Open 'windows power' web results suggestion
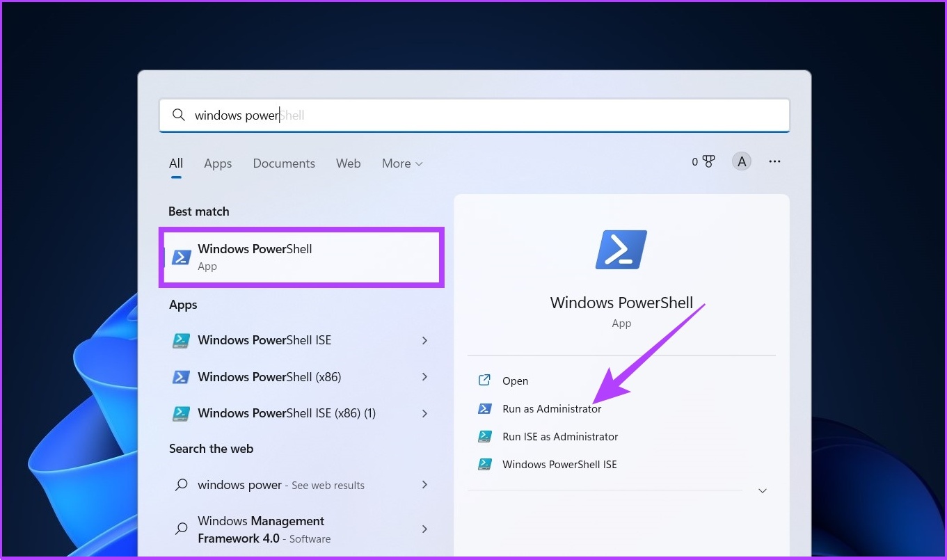947x560 pixels. (301, 485)
